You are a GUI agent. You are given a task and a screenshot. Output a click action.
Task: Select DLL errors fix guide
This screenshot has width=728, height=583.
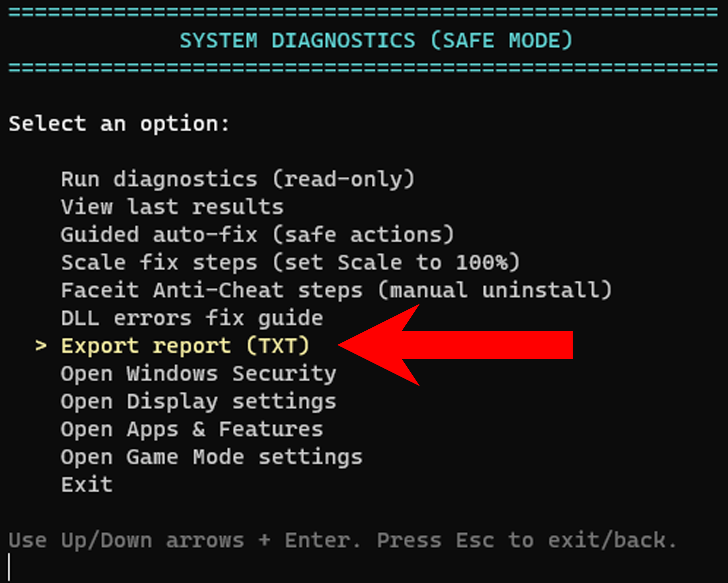192,318
